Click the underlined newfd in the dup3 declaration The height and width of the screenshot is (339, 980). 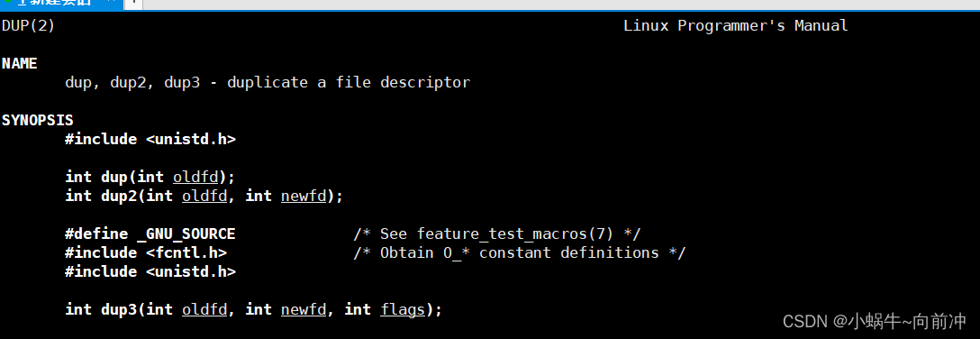304,309
